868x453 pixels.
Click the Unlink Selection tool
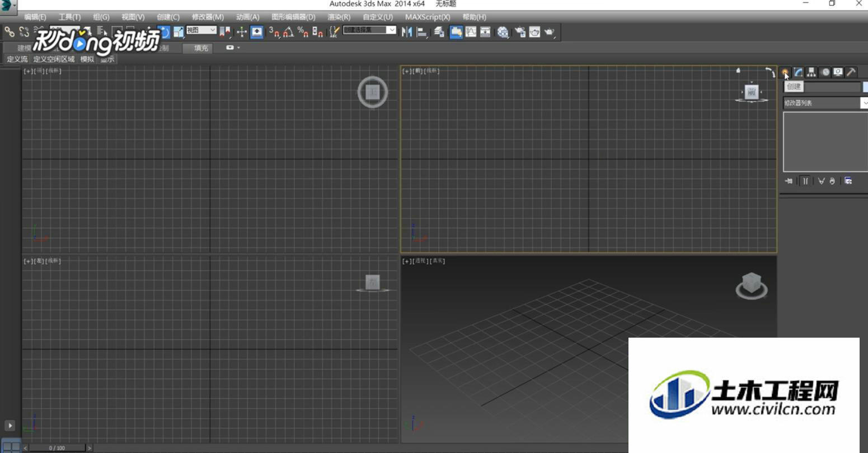click(x=24, y=32)
